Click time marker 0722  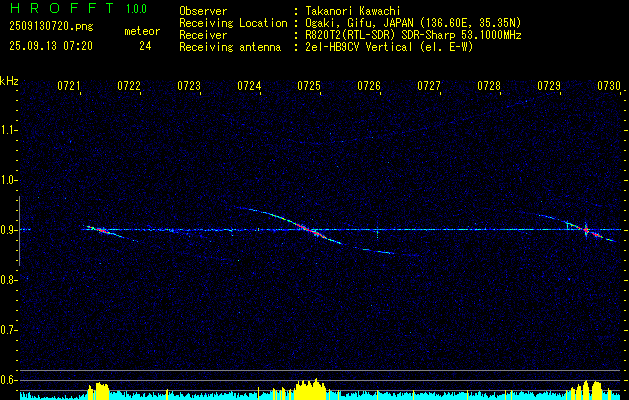pos(129,85)
